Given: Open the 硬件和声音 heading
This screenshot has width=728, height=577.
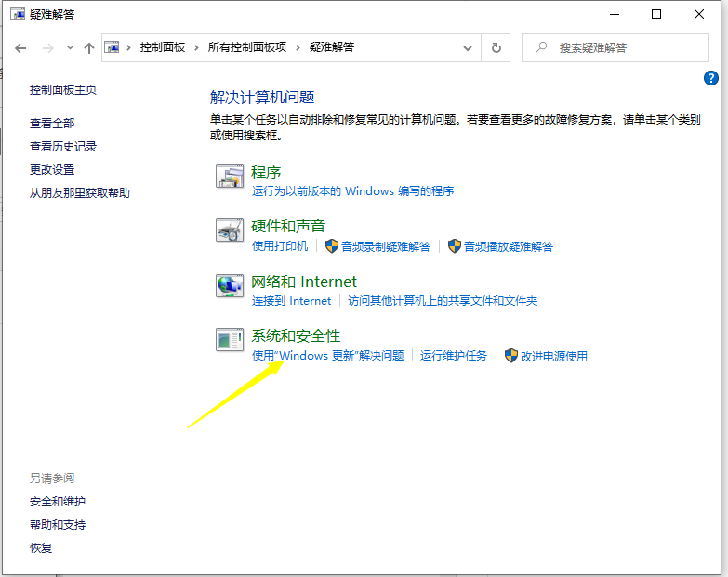Looking at the screenshot, I should [x=288, y=227].
